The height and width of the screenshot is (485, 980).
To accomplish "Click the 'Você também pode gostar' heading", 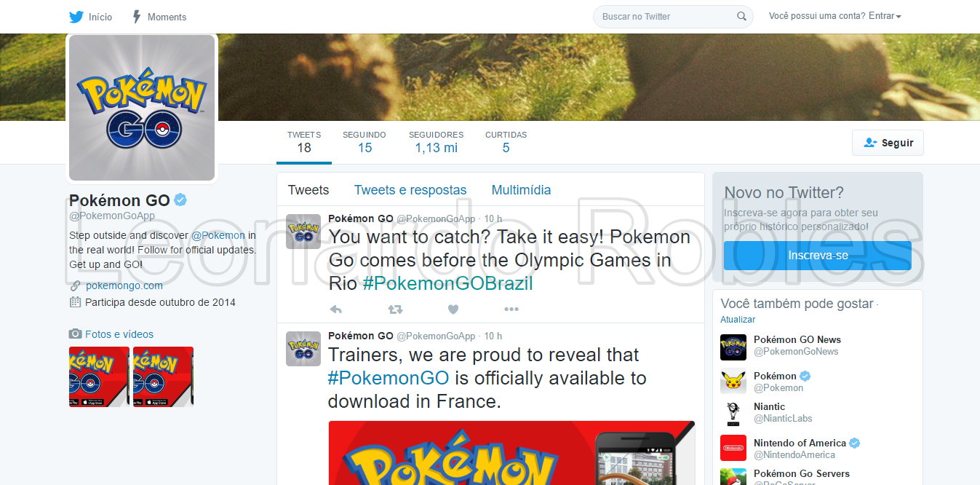I will coord(797,304).
